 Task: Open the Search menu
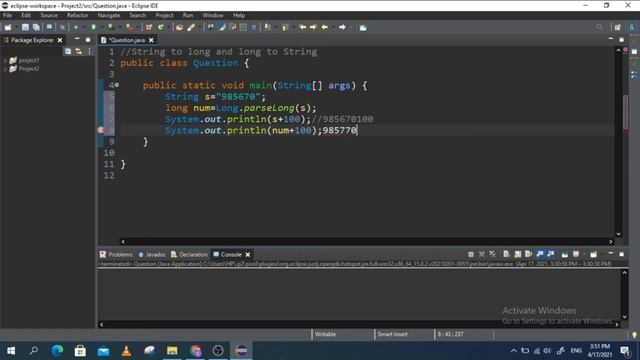click(138, 15)
